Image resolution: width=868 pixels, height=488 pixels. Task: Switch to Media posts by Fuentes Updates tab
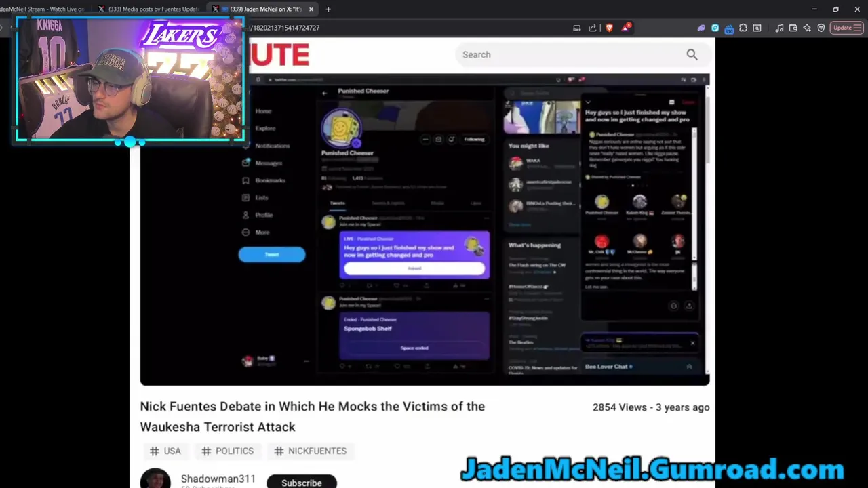tap(148, 9)
